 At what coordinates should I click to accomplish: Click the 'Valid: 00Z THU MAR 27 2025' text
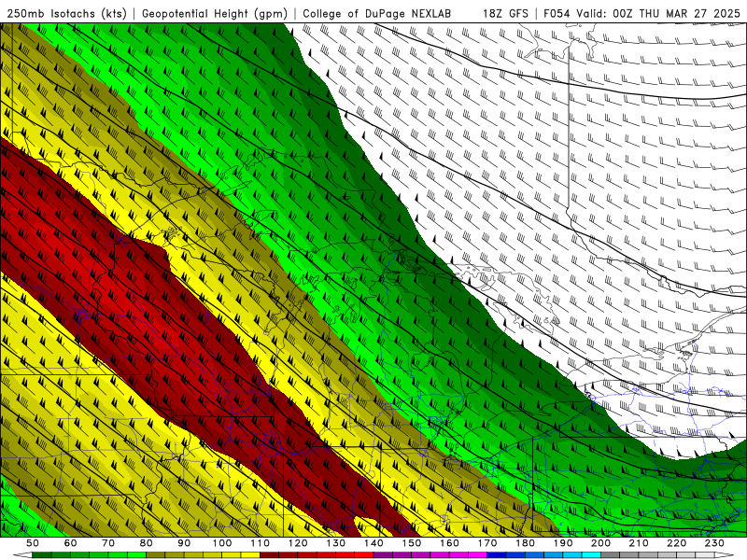point(658,13)
